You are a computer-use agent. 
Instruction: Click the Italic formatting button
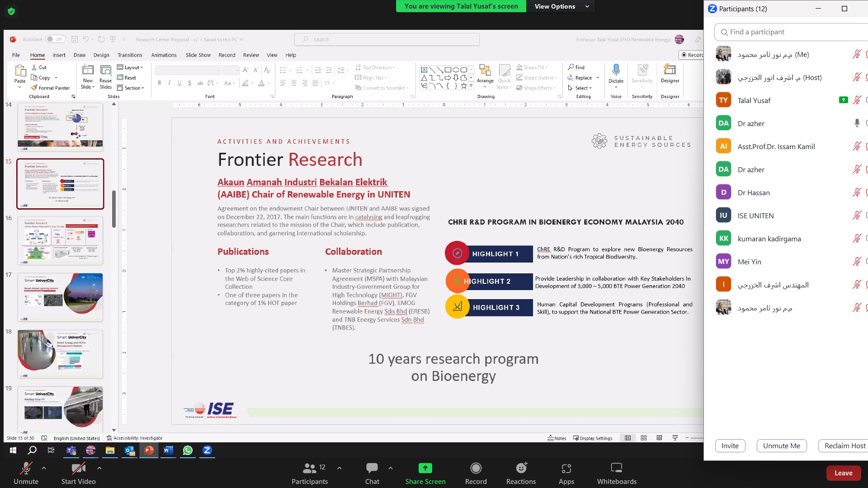pyautogui.click(x=170, y=83)
